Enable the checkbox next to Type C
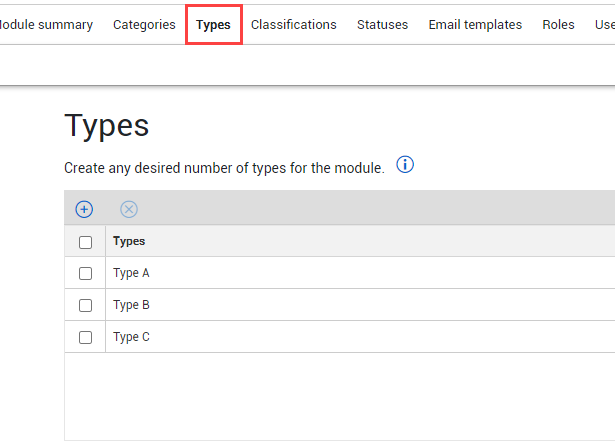The width and height of the screenshot is (615, 445). click(x=85, y=337)
